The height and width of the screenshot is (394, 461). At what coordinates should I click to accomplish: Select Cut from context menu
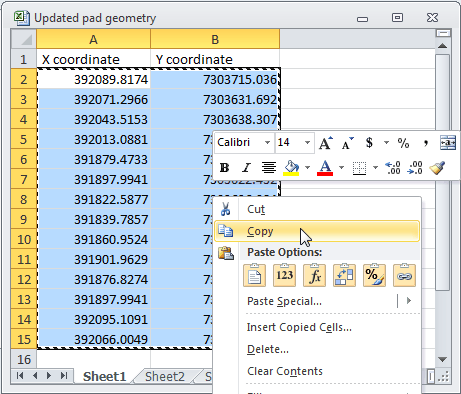(317, 209)
